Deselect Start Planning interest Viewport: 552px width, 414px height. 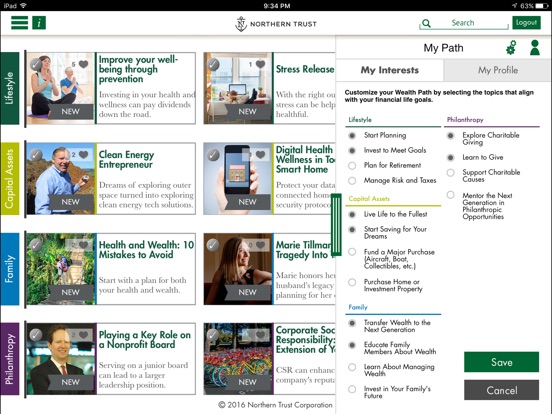352,136
